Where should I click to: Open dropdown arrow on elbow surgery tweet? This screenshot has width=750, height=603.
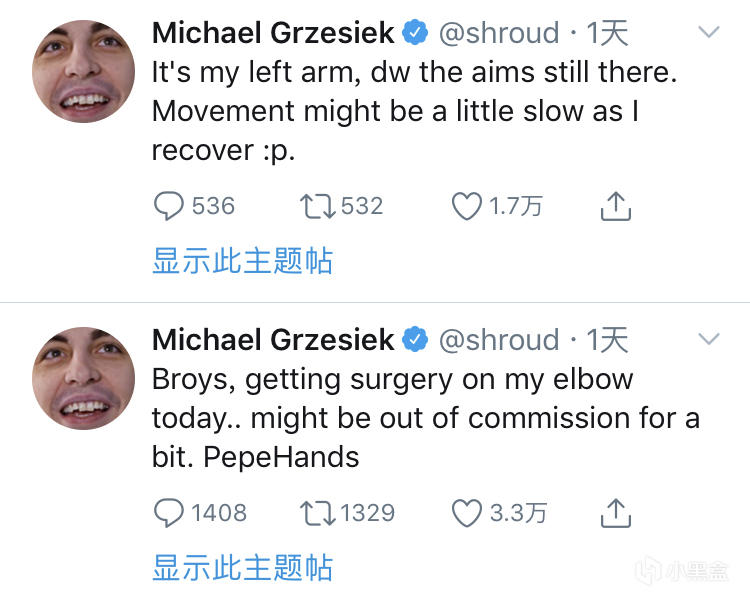[708, 340]
